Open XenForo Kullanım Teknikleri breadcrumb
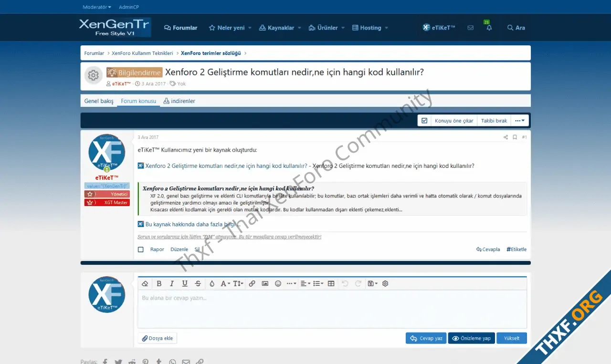The width and height of the screenshot is (611, 364). 142,53
